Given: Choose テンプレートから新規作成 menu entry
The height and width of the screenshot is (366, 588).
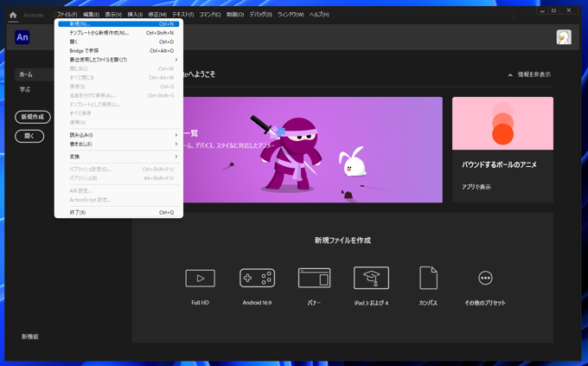Looking at the screenshot, I should tap(118, 33).
